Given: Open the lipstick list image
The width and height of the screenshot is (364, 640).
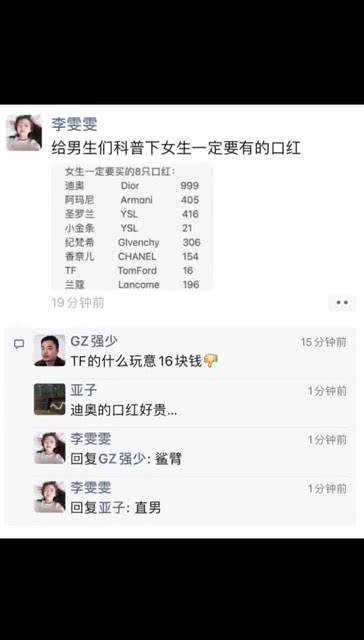Looking at the screenshot, I should tap(132, 227).
